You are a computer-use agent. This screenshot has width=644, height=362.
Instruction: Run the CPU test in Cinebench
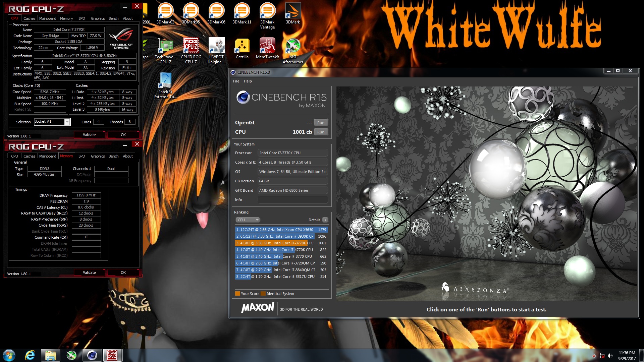[321, 132]
